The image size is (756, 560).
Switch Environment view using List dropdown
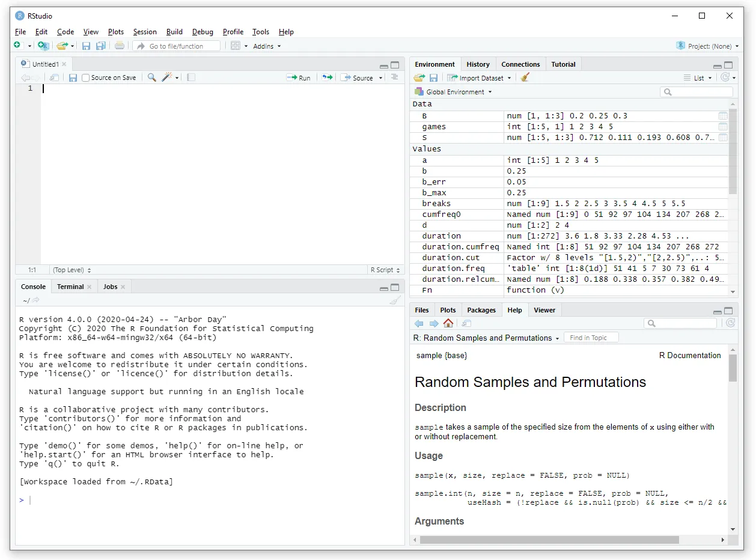pyautogui.click(x=698, y=78)
